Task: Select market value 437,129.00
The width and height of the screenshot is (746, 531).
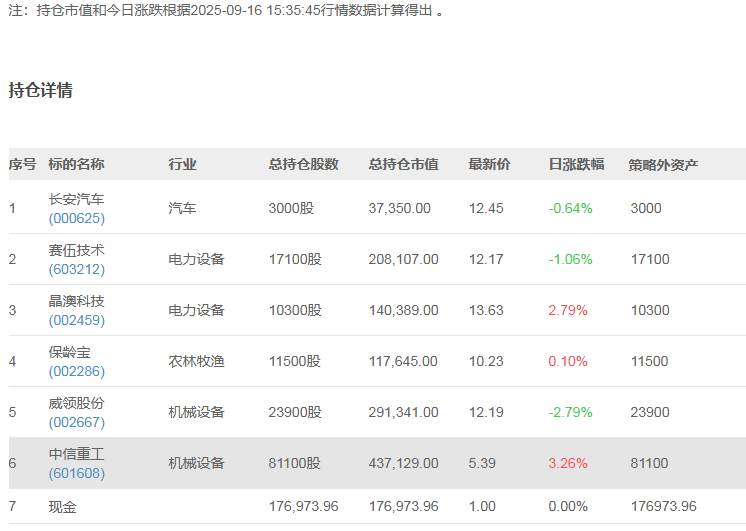Action: [x=403, y=463]
